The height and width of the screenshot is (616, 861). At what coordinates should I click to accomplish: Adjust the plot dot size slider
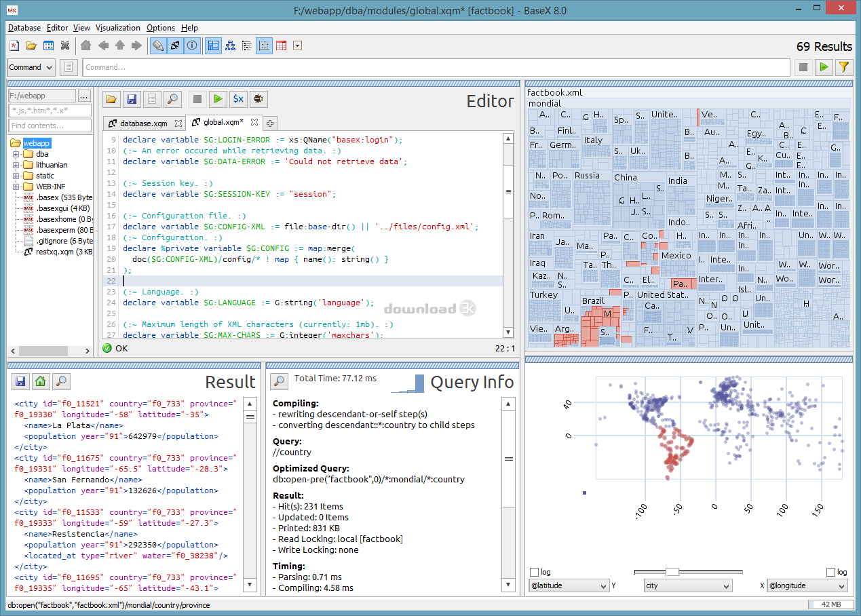672,572
